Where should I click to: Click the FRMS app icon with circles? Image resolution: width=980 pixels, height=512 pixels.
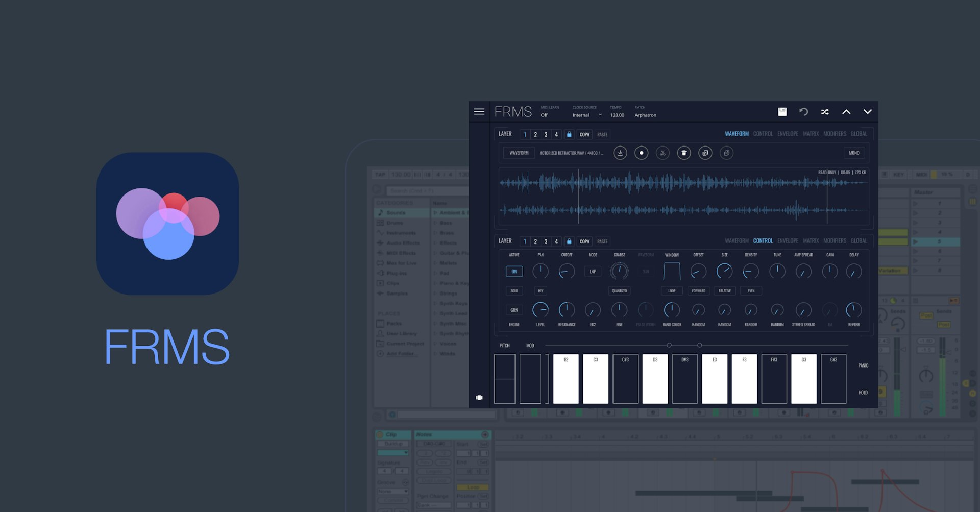168,224
